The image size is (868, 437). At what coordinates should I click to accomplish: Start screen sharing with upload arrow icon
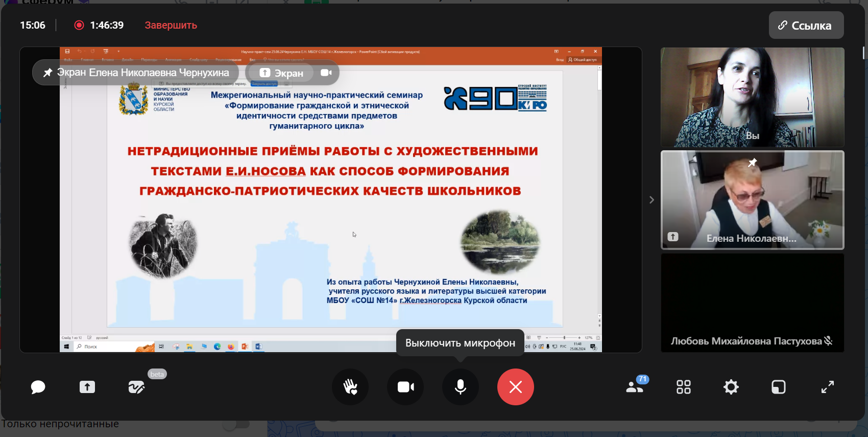[x=87, y=387]
